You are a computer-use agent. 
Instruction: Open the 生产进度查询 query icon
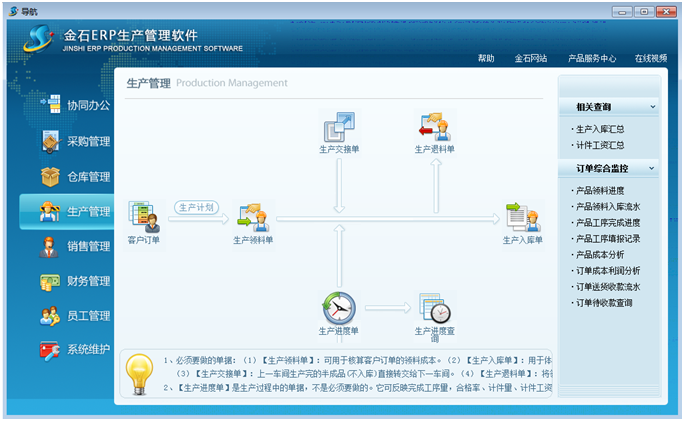pos(434,308)
